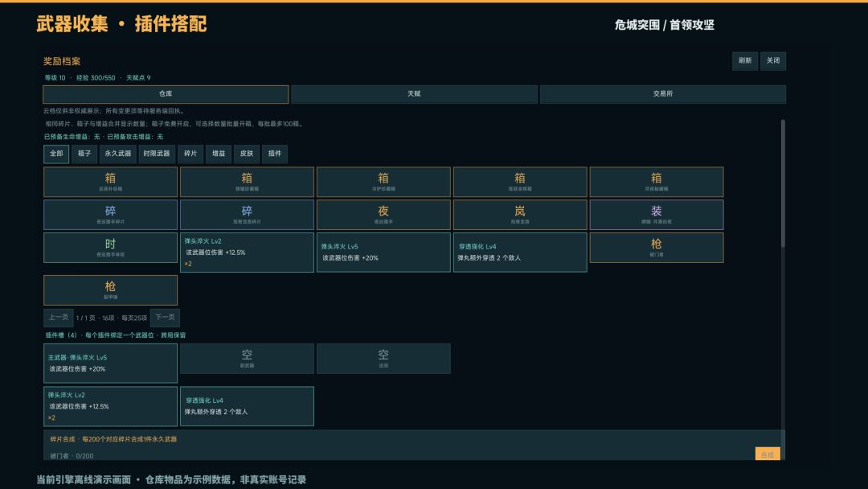Click the 刷新 refresh button
Screen dimensions: 868x489
coord(745,61)
